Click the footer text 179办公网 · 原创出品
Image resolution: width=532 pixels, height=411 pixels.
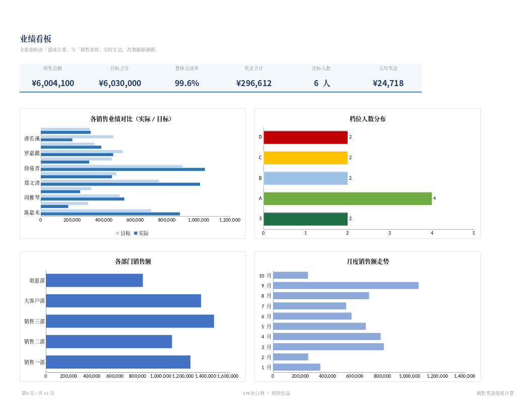[x=267, y=393]
